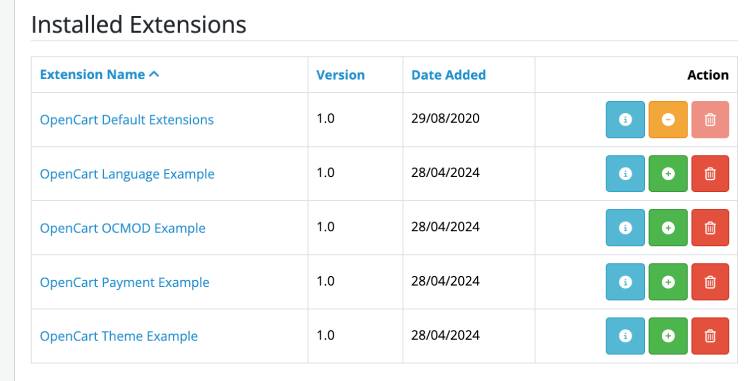Install OpenCart Payment Example with plus button
750x381 pixels.
[x=668, y=282]
